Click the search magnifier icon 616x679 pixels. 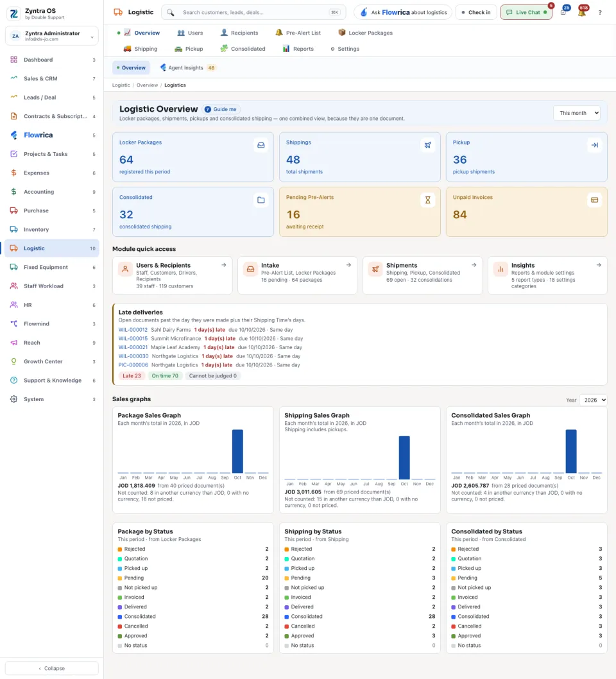(x=171, y=13)
